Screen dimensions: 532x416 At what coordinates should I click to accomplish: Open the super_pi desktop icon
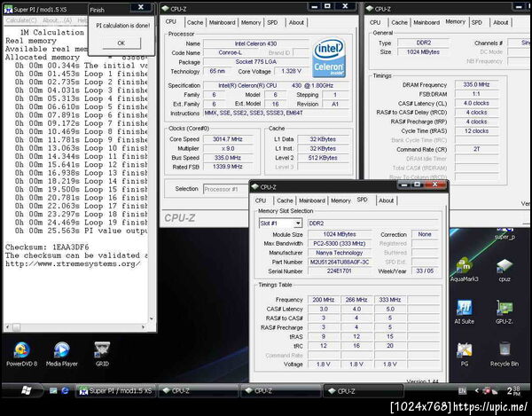pos(505,234)
